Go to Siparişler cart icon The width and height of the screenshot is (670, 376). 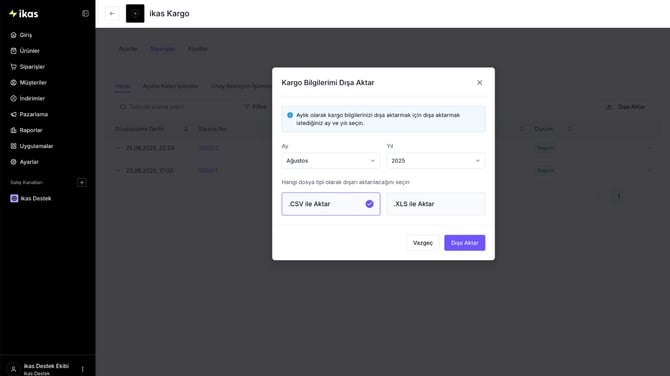(13, 67)
